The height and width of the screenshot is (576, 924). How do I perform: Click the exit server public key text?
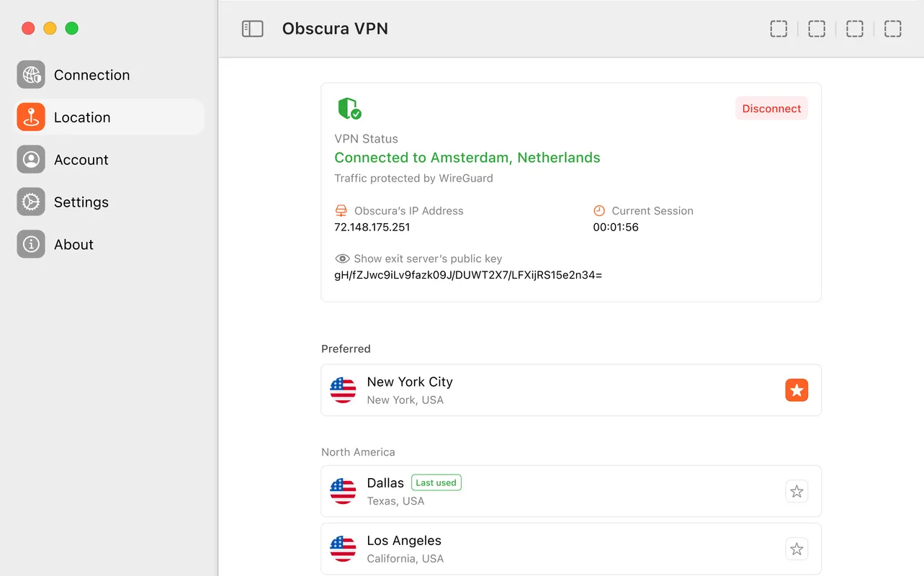click(x=468, y=274)
